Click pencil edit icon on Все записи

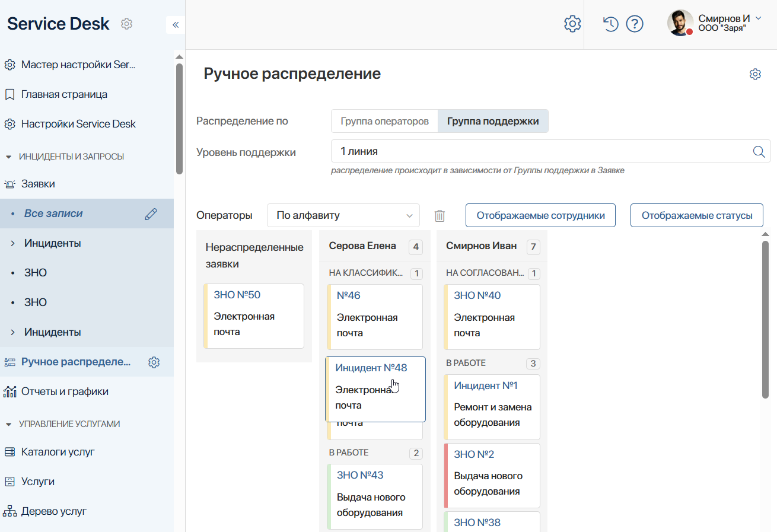151,214
